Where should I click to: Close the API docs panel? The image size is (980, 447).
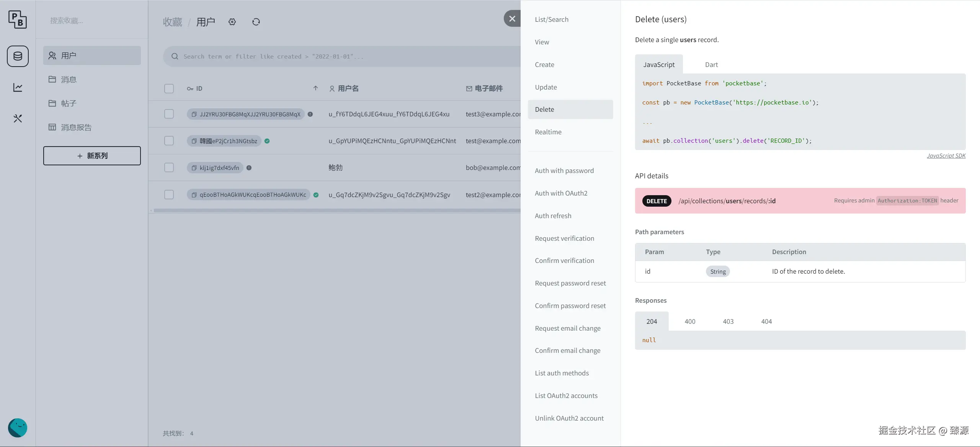pyautogui.click(x=512, y=18)
